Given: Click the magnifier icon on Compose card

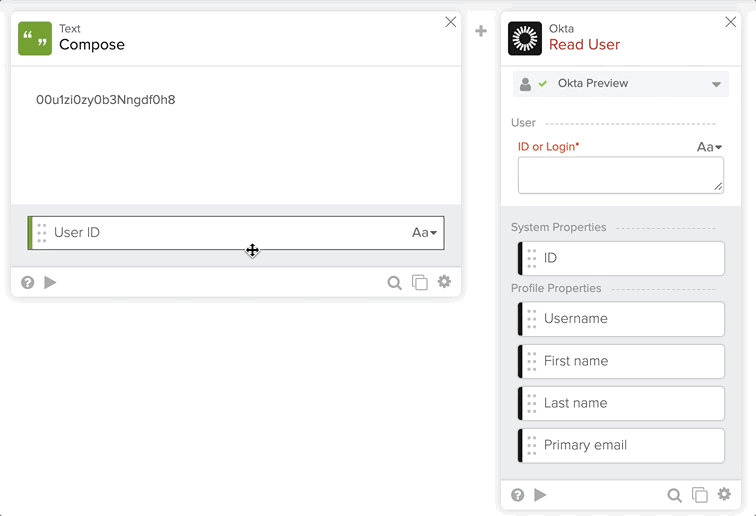Looking at the screenshot, I should (394, 283).
